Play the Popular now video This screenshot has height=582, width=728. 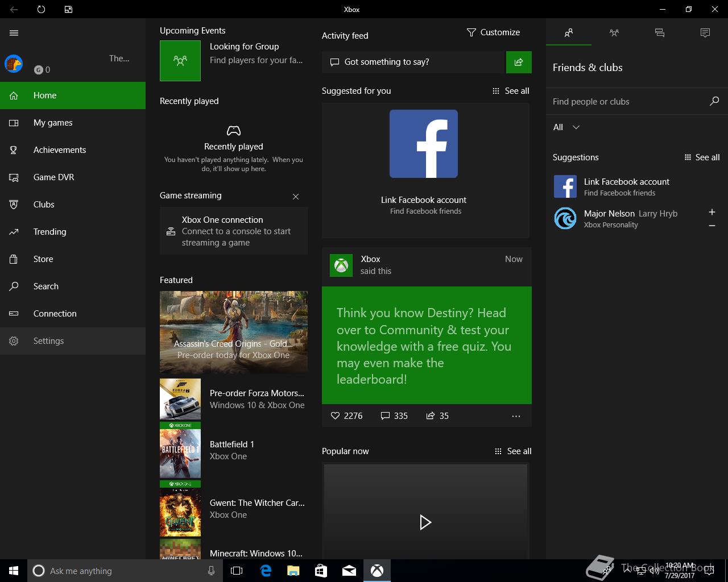click(425, 522)
